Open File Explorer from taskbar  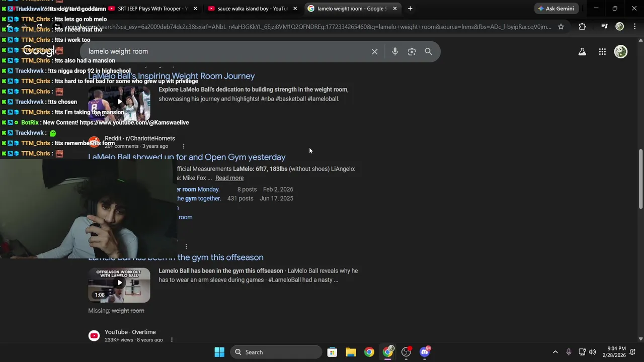[x=351, y=352]
